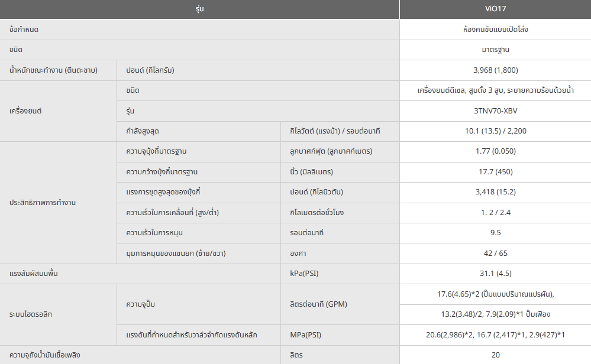This screenshot has width=591, height=364.
Task: Click the "10.1 (13.5) / 2,200" power value
Action: click(x=495, y=131)
